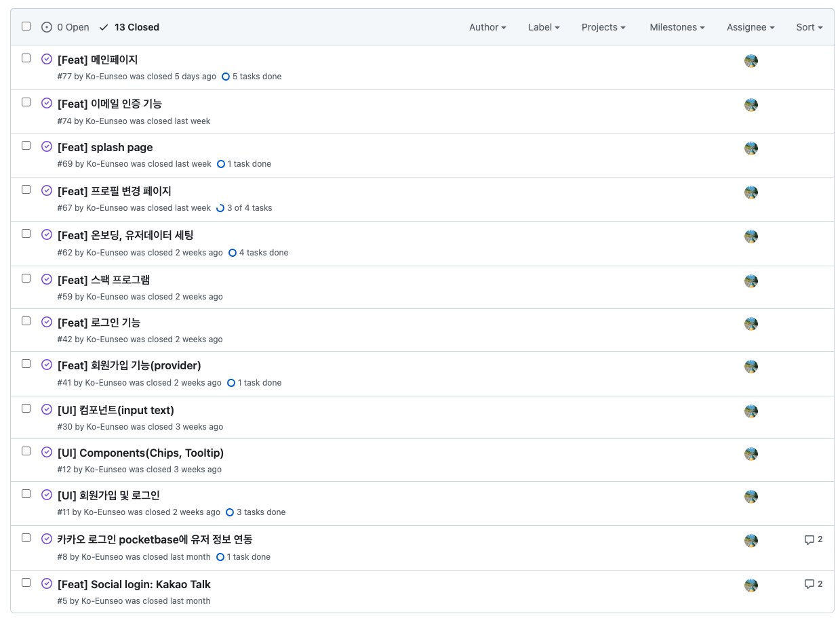Click assignee avatar on 온보딩, 유저데이터 세팅 row
840x618 pixels.
(751, 236)
